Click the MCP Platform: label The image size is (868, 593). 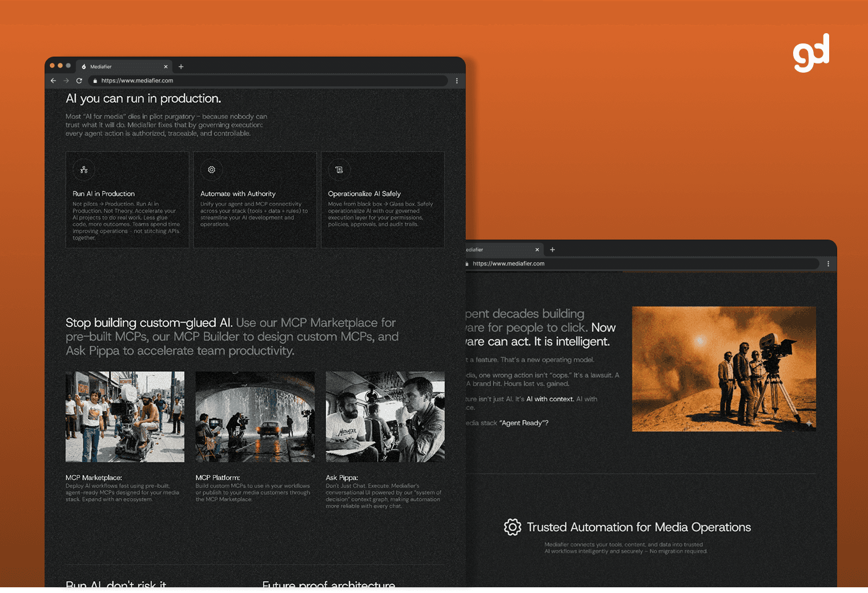click(218, 477)
